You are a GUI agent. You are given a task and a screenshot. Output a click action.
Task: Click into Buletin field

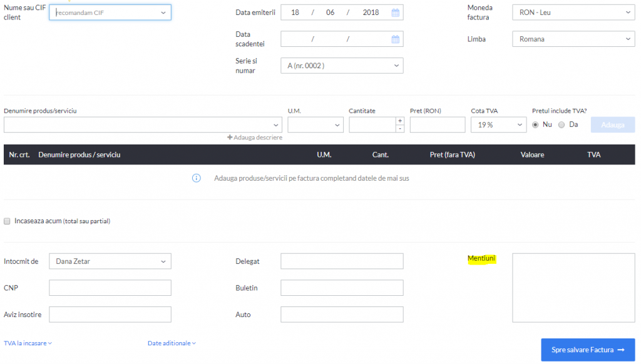point(342,288)
